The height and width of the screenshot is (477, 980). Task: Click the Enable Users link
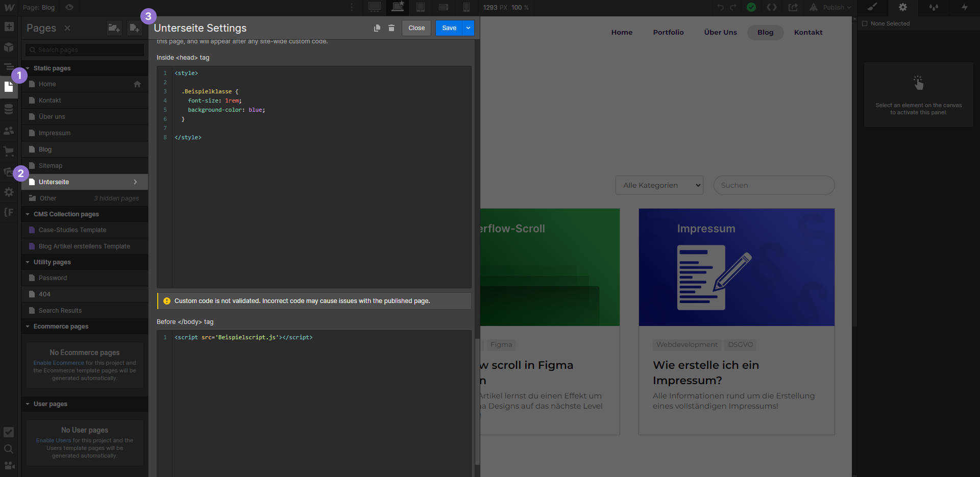pos(54,440)
